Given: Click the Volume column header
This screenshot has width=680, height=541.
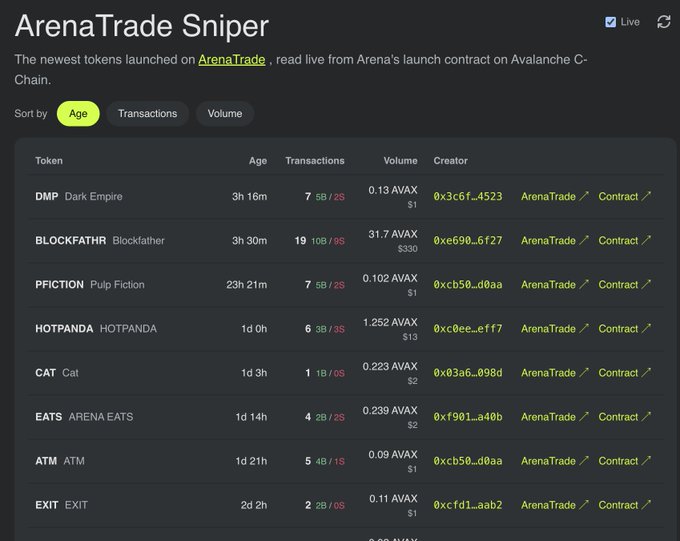Looking at the screenshot, I should (x=400, y=161).
